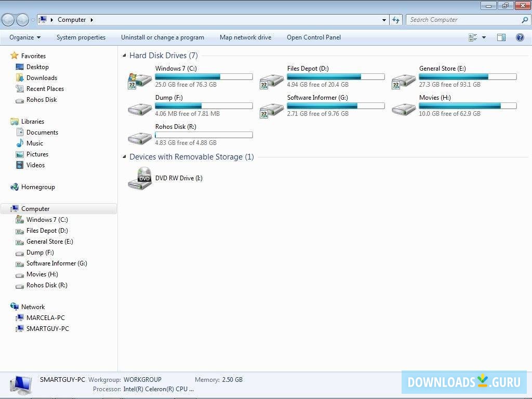Open the help question mark icon
This screenshot has height=399, width=532.
[520, 37]
